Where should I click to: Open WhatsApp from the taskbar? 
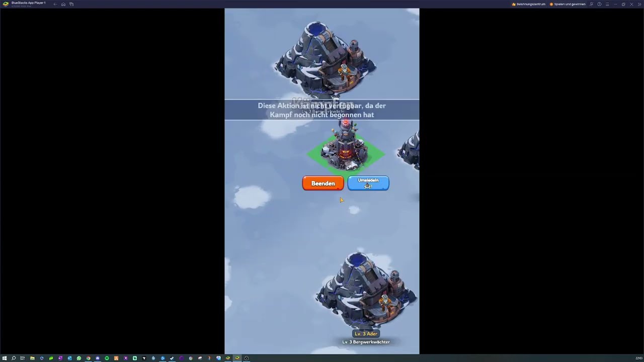(x=79, y=358)
